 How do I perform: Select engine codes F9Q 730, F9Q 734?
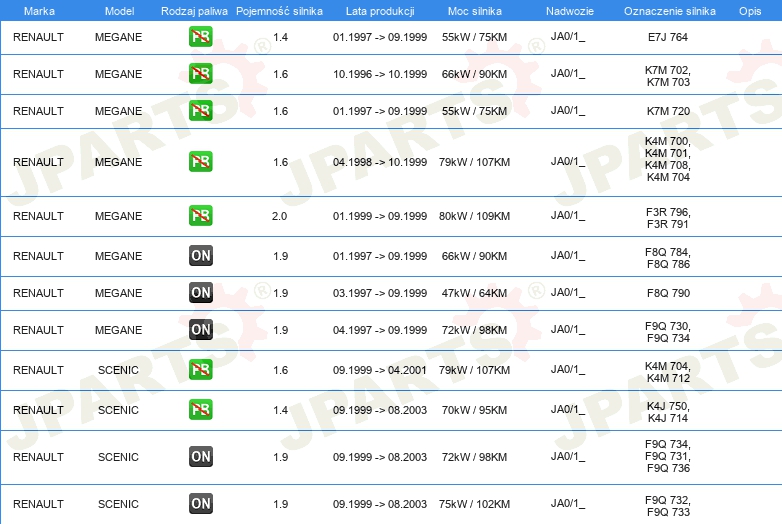click(x=668, y=332)
